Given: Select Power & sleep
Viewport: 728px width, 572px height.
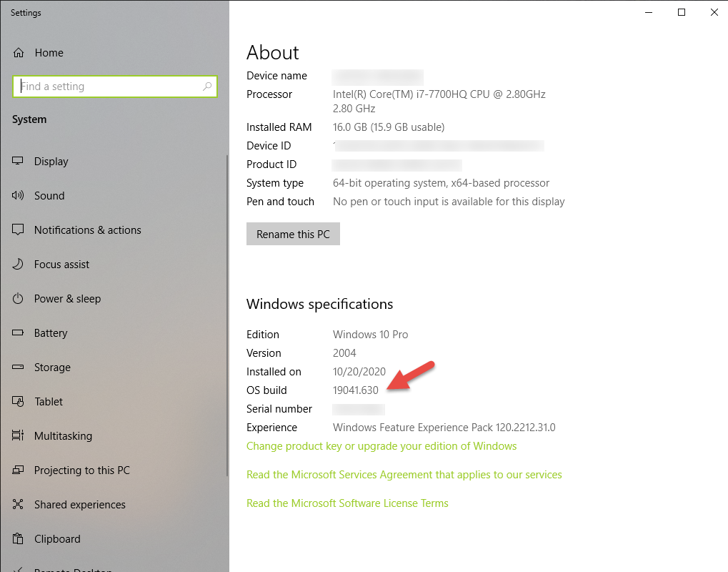Looking at the screenshot, I should click(67, 299).
